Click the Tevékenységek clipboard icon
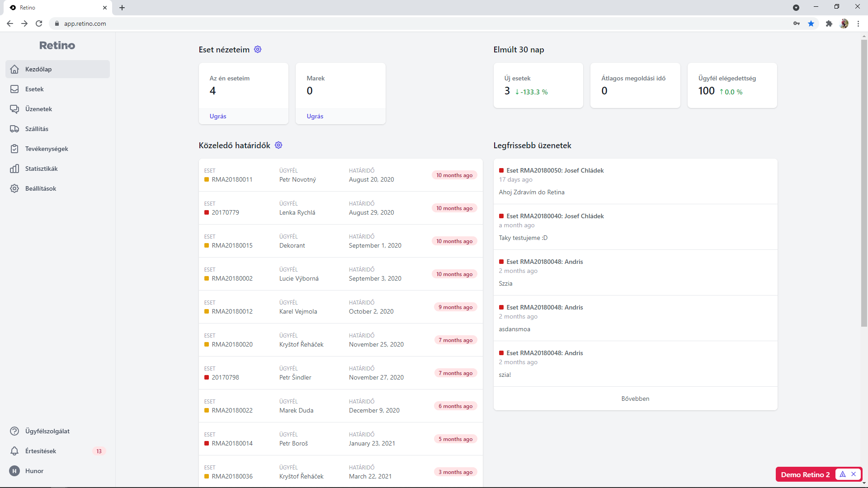Image resolution: width=868 pixels, height=488 pixels. pyautogui.click(x=14, y=149)
